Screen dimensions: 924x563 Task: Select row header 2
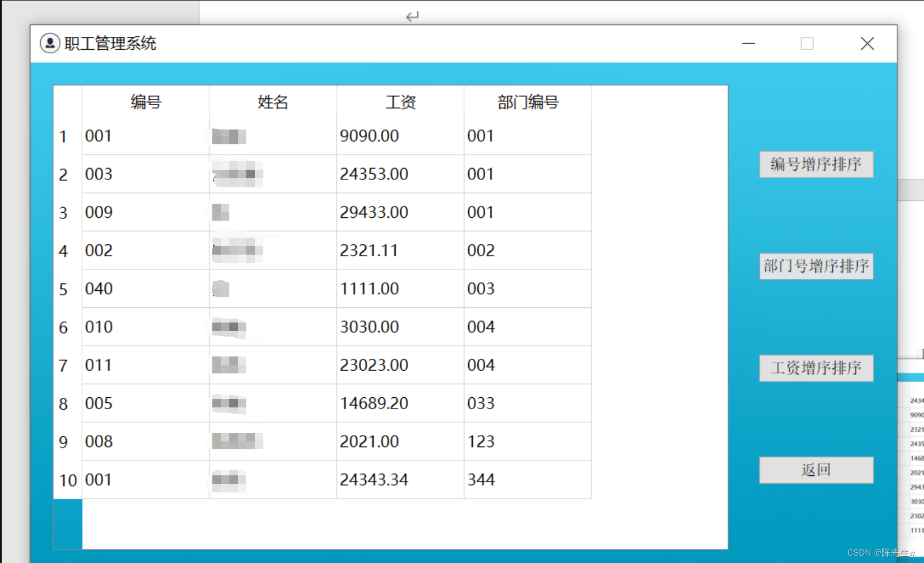[x=68, y=174]
